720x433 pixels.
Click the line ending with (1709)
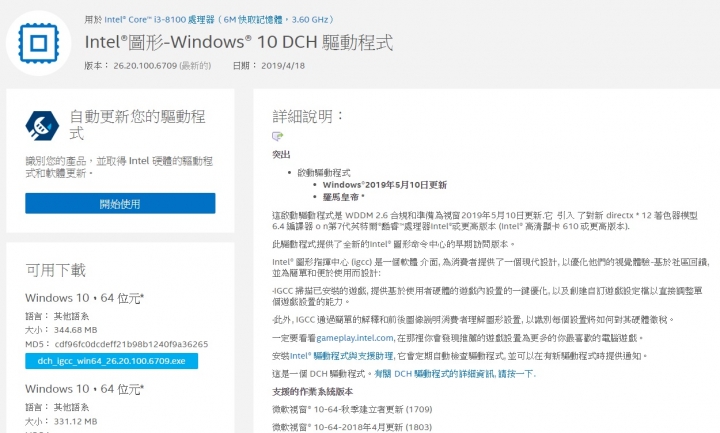pyautogui.click(x=352, y=409)
